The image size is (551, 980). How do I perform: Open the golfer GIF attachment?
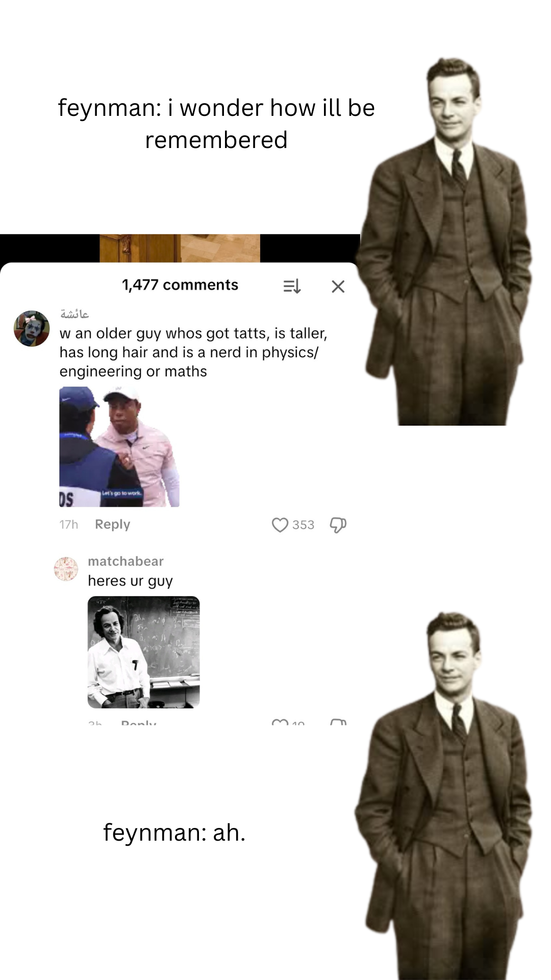tap(119, 447)
